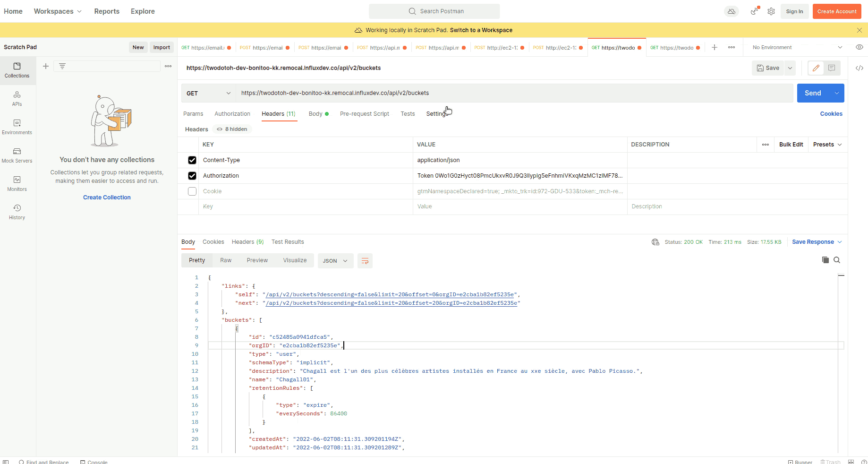Open the request comments icon
868x464 pixels.
click(x=832, y=68)
